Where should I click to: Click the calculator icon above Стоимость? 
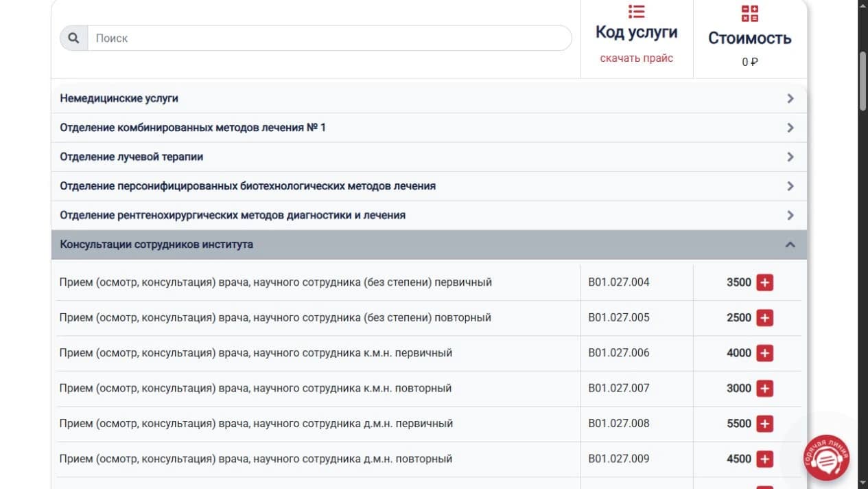750,13
